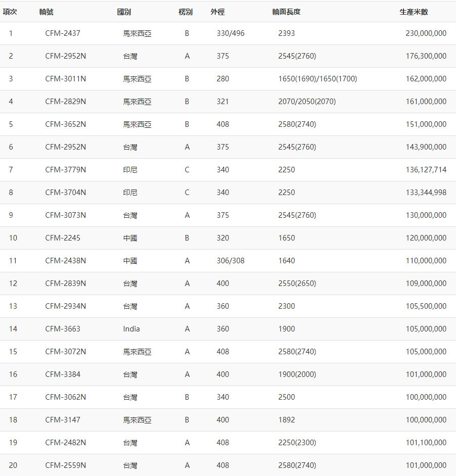This screenshot has height=476, width=456.
Task: Click production meters 161,000,000
Action: (x=426, y=102)
